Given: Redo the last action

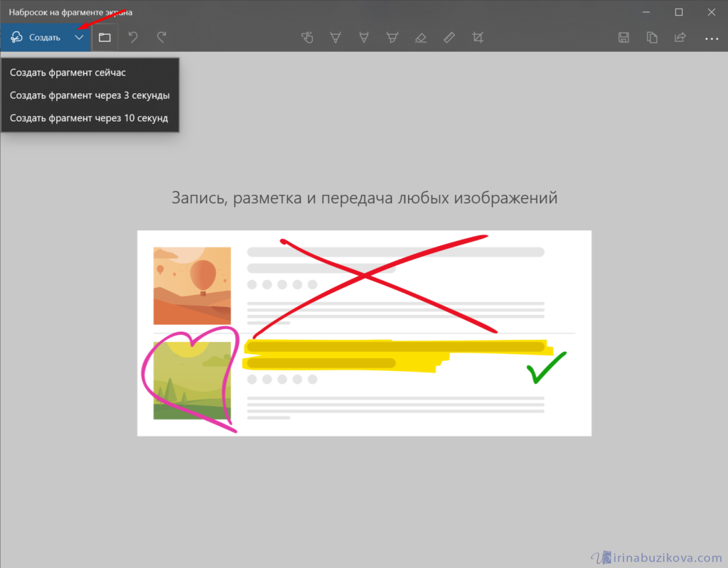Looking at the screenshot, I should pos(161,37).
